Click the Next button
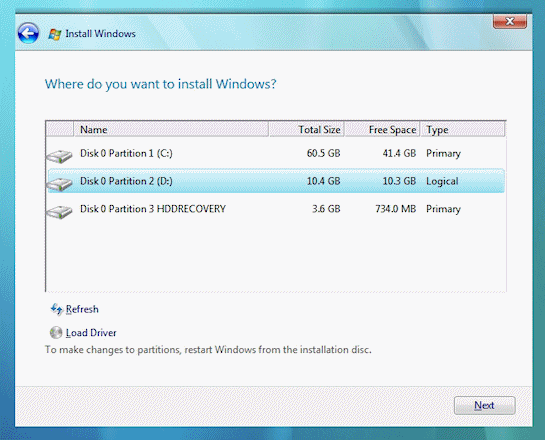This screenshot has height=440, width=545. click(x=485, y=405)
